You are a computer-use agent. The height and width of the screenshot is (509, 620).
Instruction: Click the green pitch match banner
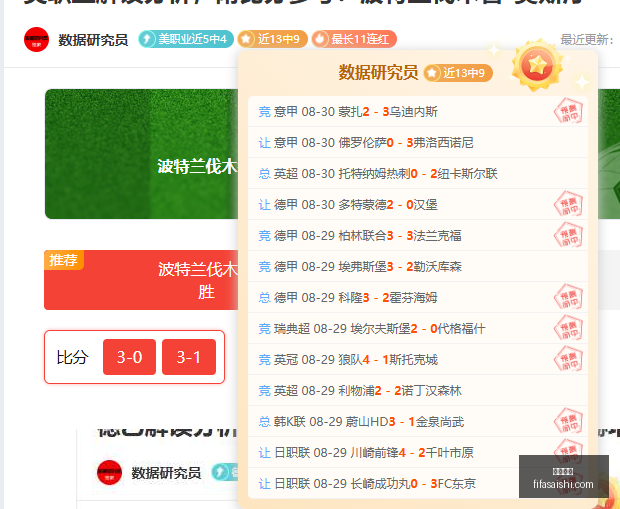click(x=142, y=154)
